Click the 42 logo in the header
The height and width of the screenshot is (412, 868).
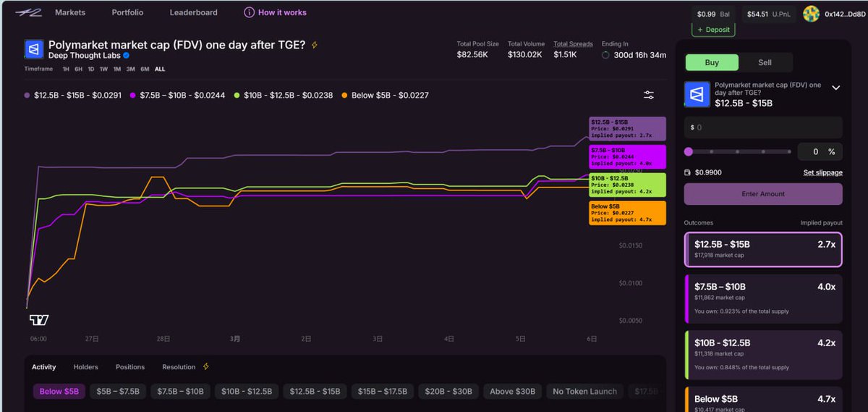pos(29,12)
